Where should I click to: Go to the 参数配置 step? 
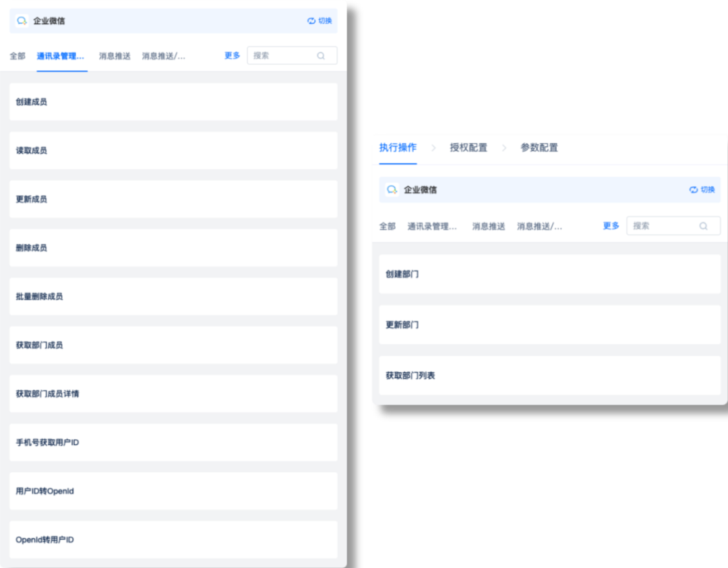tap(539, 147)
